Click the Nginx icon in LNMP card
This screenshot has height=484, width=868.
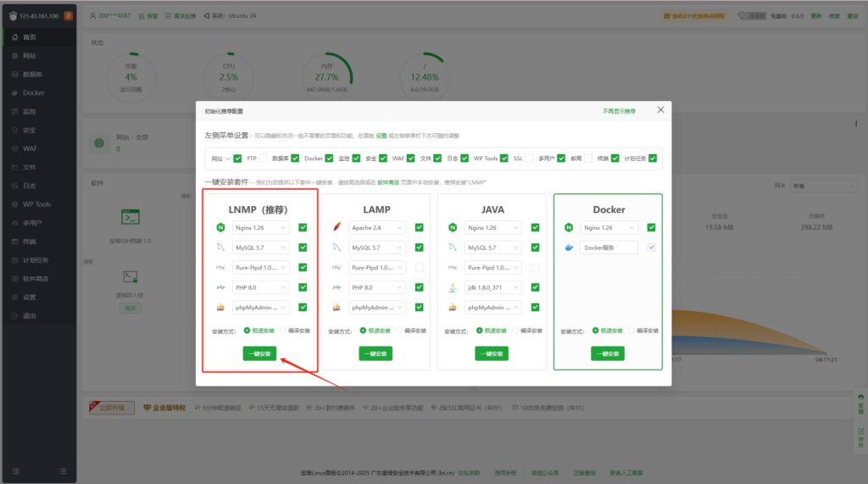click(x=220, y=228)
